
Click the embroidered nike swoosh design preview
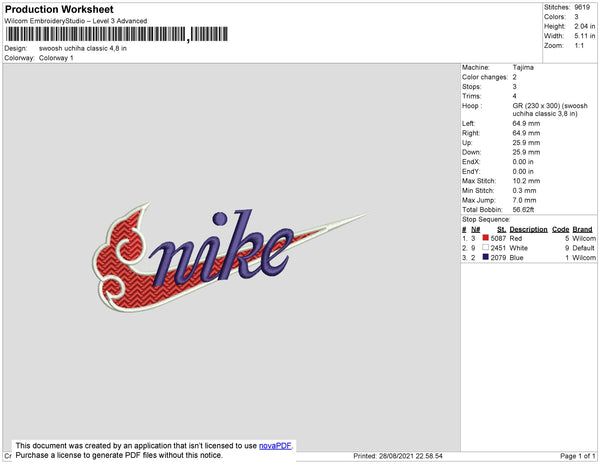coord(230,257)
